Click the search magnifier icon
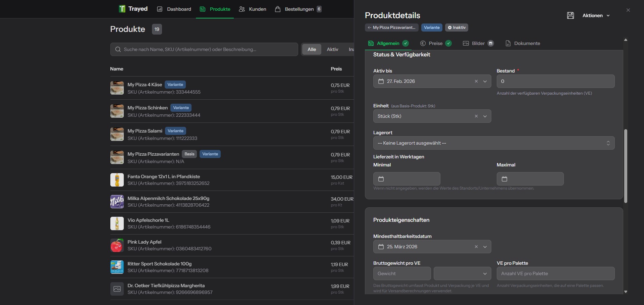 click(118, 49)
